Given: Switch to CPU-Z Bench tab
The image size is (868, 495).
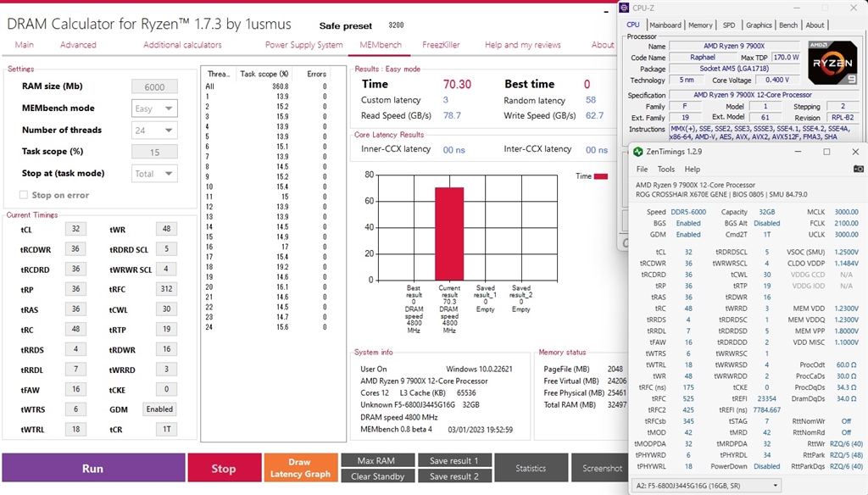Looking at the screenshot, I should (x=788, y=25).
